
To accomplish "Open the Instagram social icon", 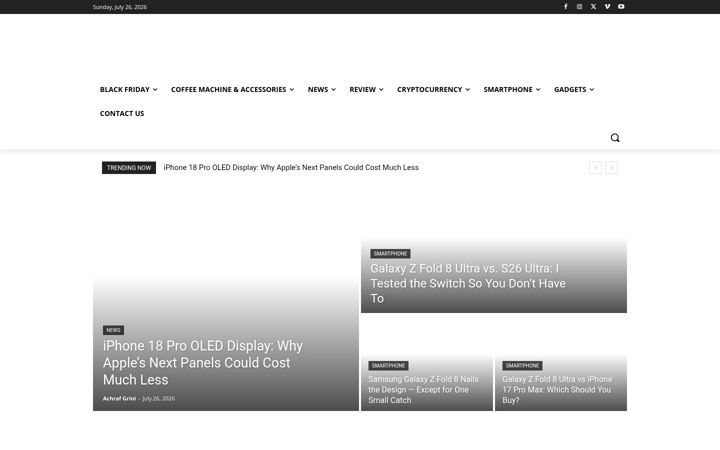I will [579, 6].
